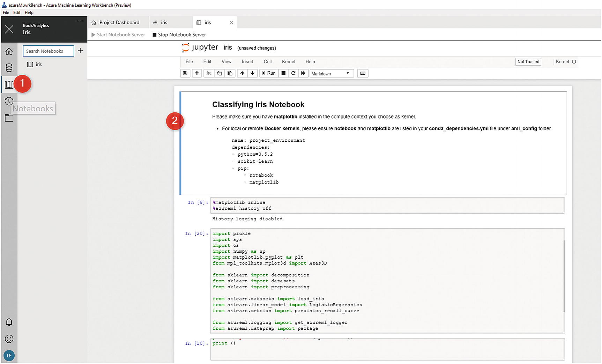Click Stop Notebook Server
Viewport: 602px width, 364px height.
[x=179, y=35]
